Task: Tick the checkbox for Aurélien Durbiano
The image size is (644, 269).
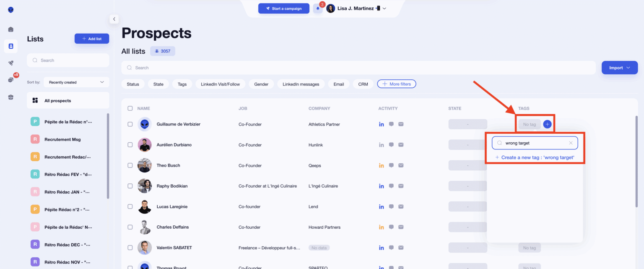Action: coord(130,145)
